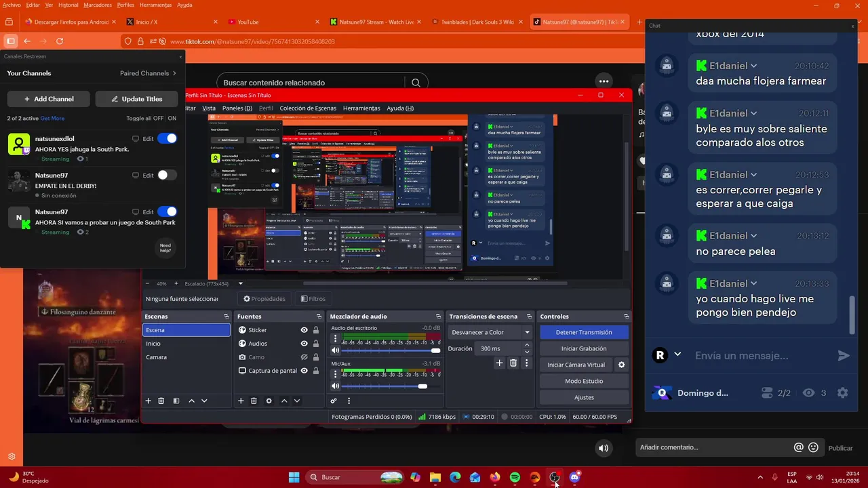Open advanced audio properties gears icon
The width and height of the screenshot is (868, 488).
[334, 401]
